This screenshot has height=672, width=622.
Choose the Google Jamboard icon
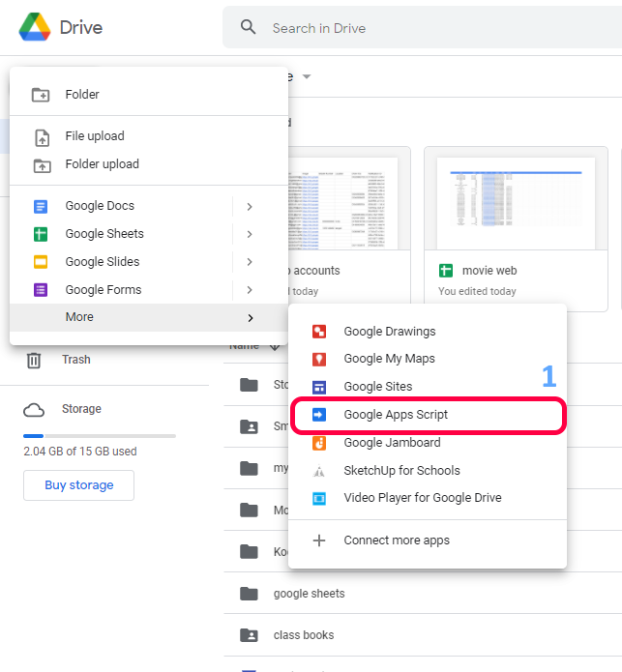[319, 443]
